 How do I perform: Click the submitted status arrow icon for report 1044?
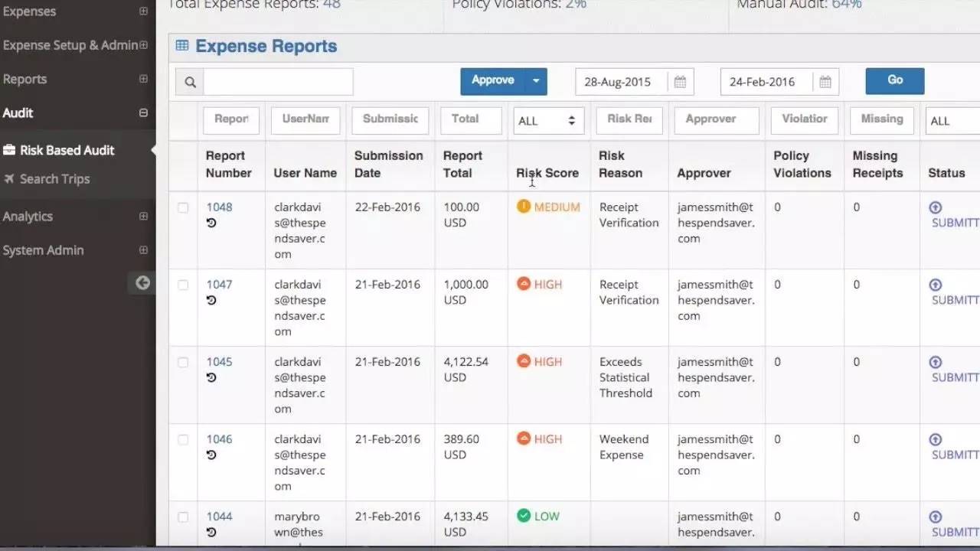[x=935, y=517]
